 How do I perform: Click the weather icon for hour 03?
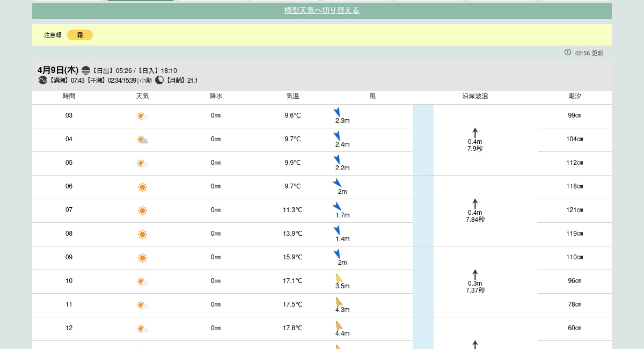(x=142, y=116)
